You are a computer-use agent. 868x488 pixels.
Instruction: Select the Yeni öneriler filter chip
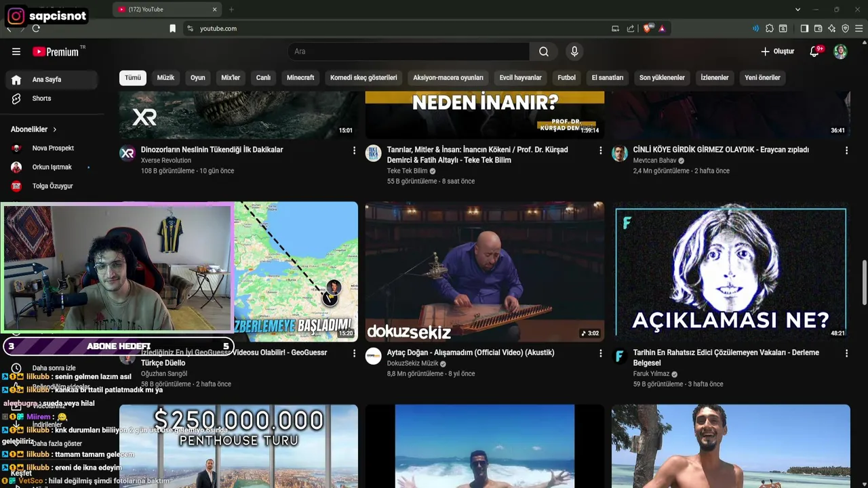coord(762,78)
